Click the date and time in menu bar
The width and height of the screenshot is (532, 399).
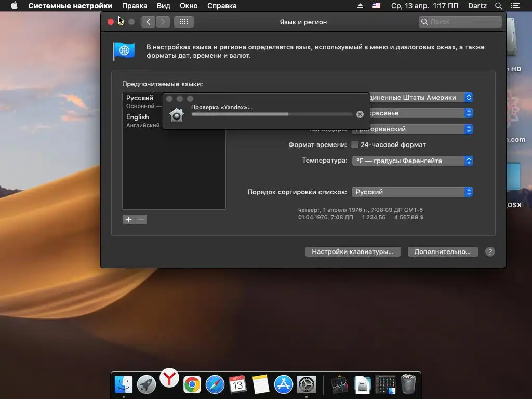pyautogui.click(x=424, y=6)
